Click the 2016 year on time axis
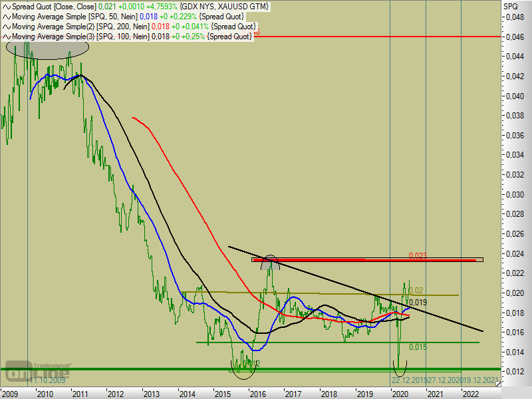The image size is (532, 399). [257, 394]
